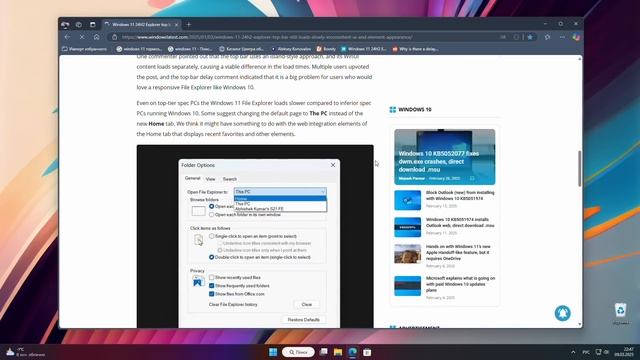
Task: Stop loading the current page
Action: [x=82, y=37]
